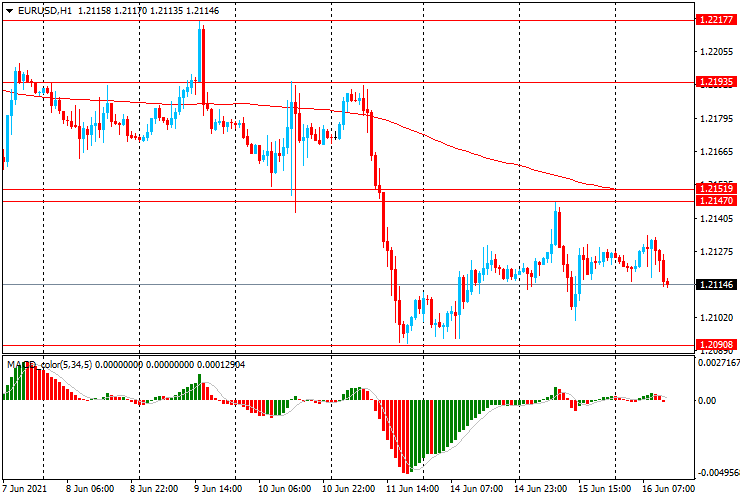
Task: Select the 1.20908 red price label
Action: pos(716,345)
